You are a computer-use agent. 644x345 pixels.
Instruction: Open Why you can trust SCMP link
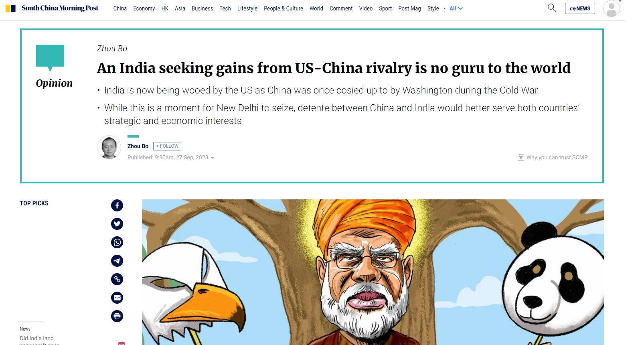click(557, 158)
